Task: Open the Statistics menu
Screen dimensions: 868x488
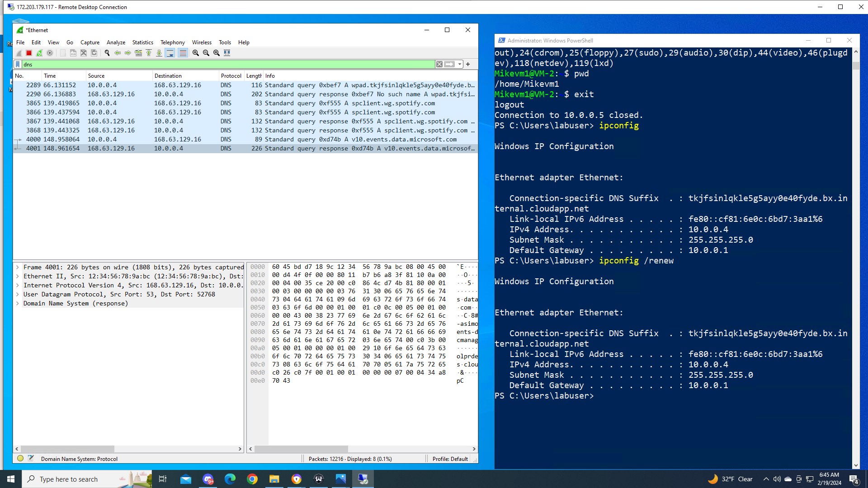Action: (x=142, y=42)
